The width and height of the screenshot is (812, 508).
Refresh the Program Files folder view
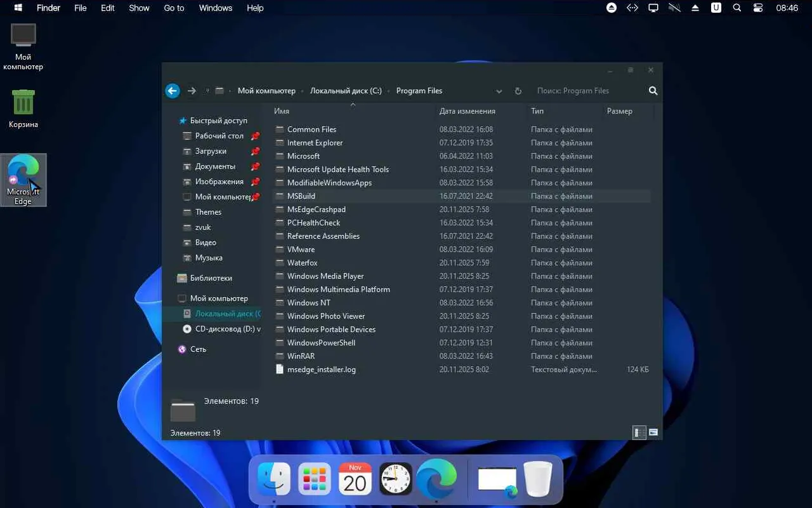[518, 91]
